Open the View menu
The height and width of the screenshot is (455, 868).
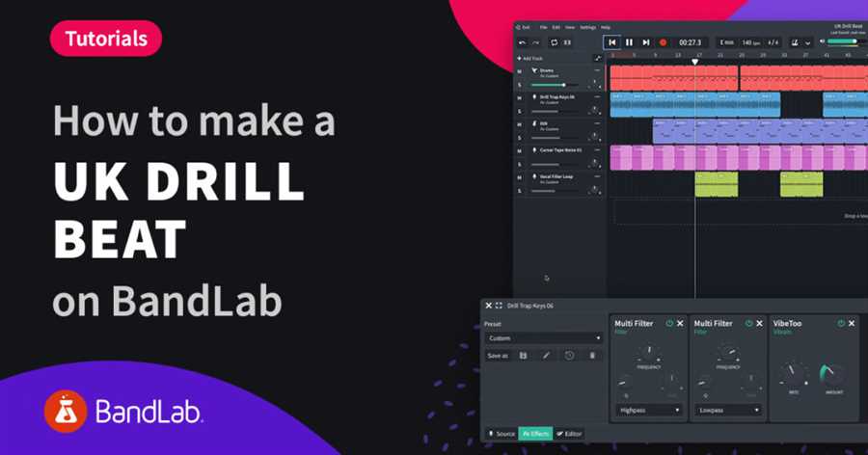pos(570,27)
